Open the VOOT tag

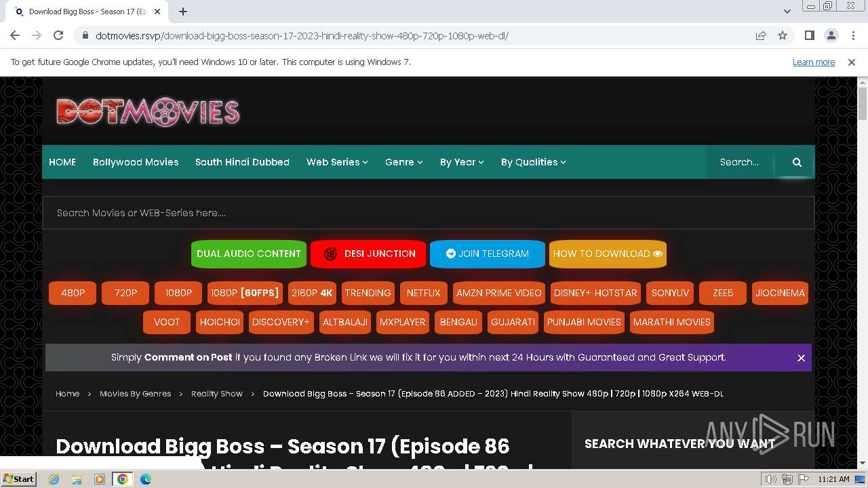pos(167,322)
